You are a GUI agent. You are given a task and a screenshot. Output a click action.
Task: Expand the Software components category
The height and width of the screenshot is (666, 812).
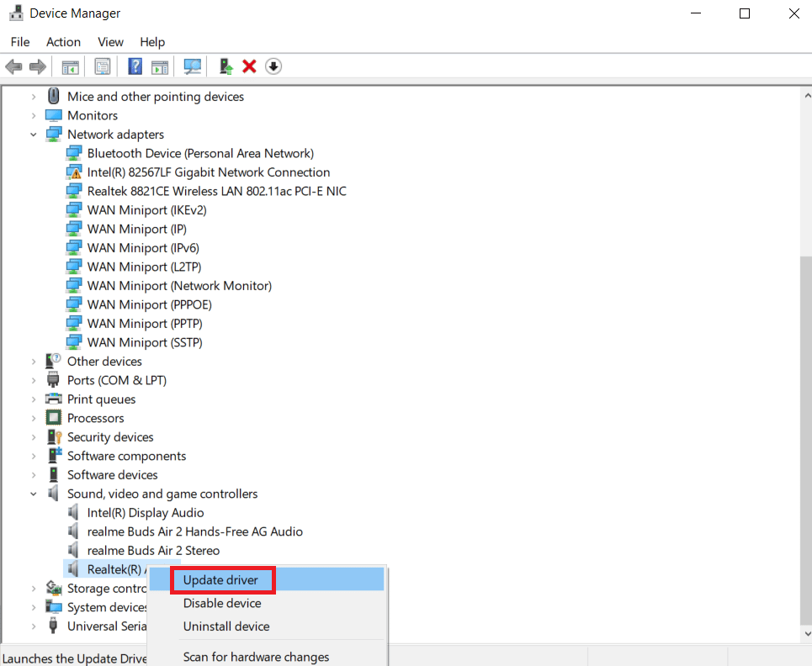tap(34, 456)
